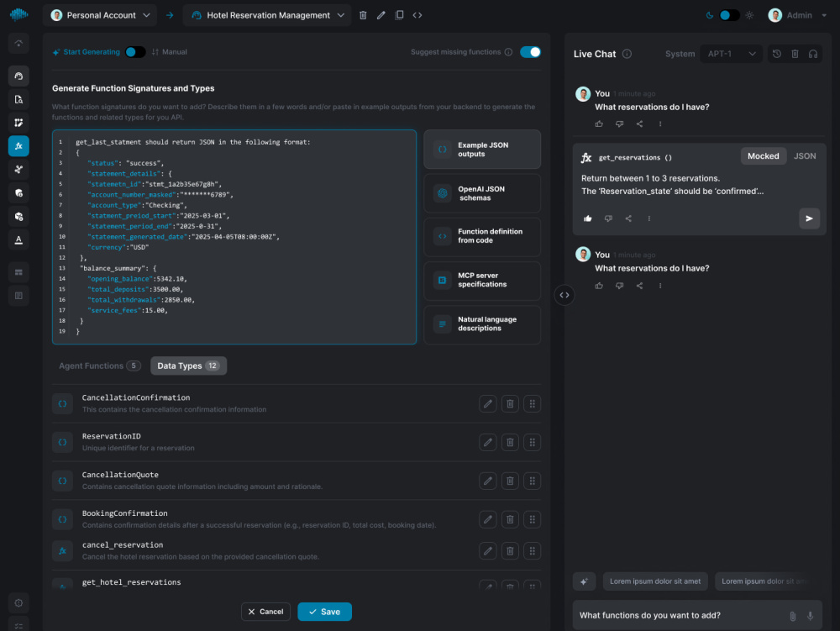The width and height of the screenshot is (840, 631).
Task: Share the get_reservations function card
Action: click(x=628, y=218)
